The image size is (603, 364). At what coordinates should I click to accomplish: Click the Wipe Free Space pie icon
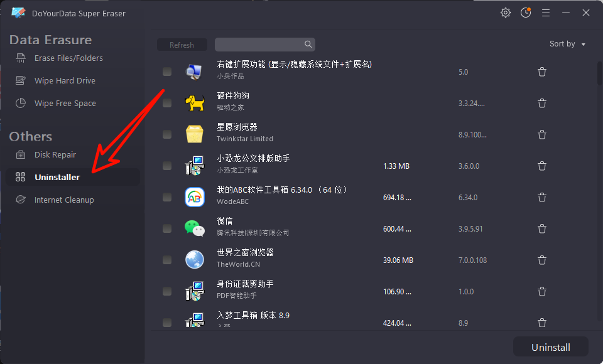(20, 103)
